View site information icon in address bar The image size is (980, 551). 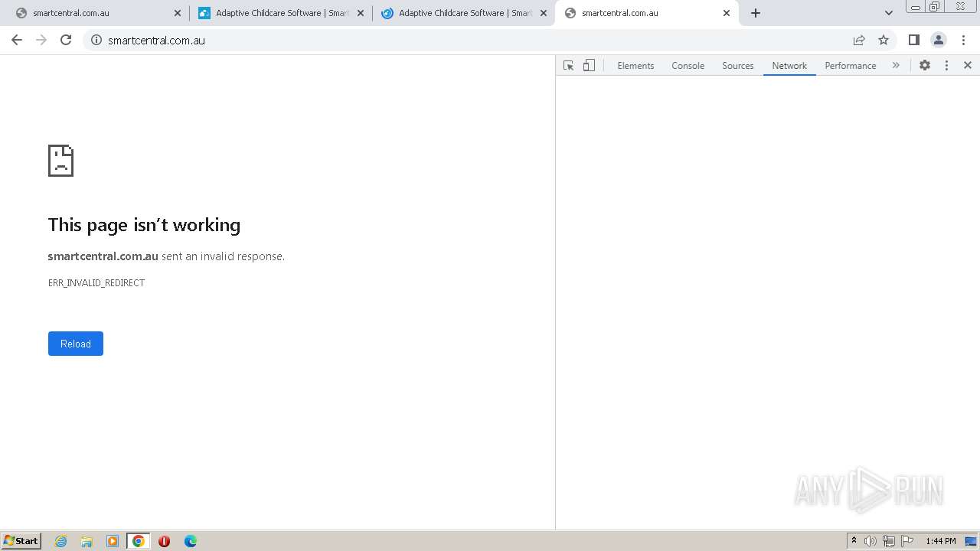[96, 40]
